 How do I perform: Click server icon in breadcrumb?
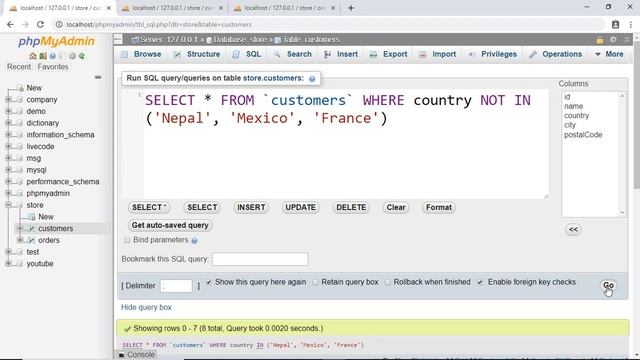(x=135, y=40)
